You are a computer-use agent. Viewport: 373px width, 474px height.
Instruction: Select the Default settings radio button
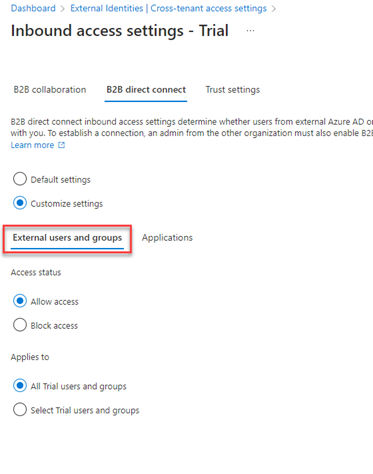click(x=20, y=179)
